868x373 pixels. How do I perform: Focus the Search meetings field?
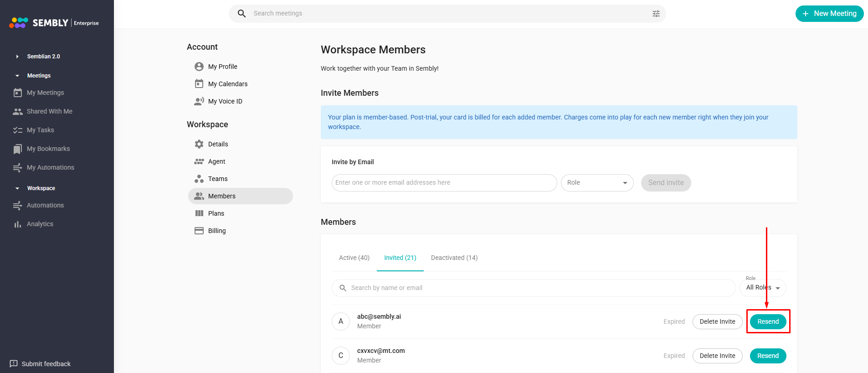pos(447,14)
